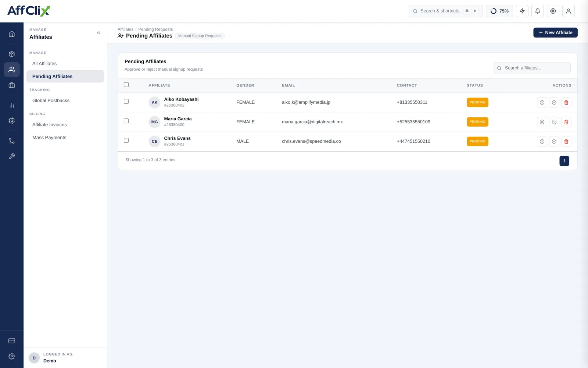Toggle the select-all checkbox in table header
The height and width of the screenshot is (368, 588).
126,85
